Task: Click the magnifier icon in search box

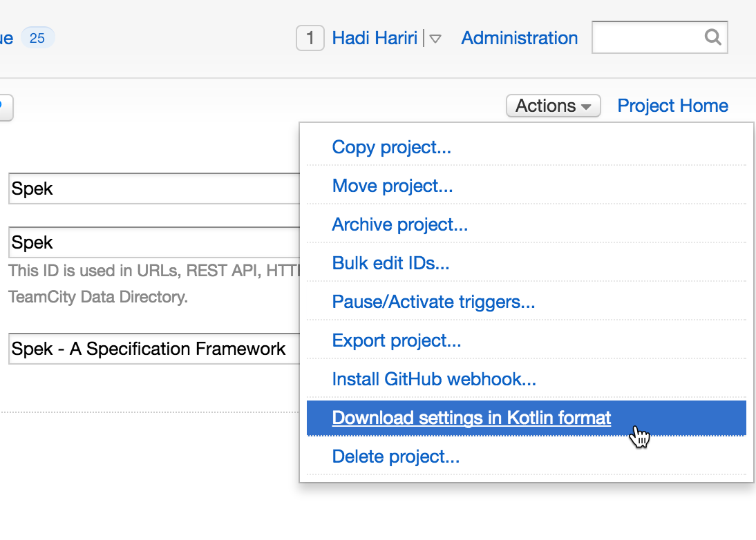Action: (712, 37)
